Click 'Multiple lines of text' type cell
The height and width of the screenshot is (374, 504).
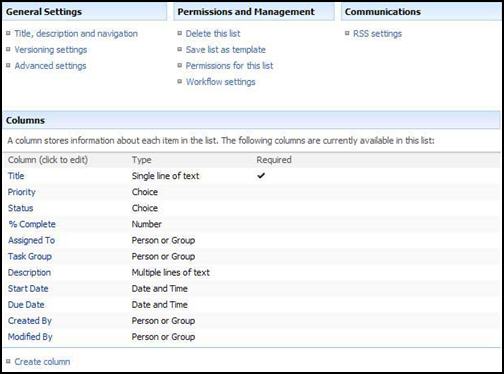(x=171, y=272)
